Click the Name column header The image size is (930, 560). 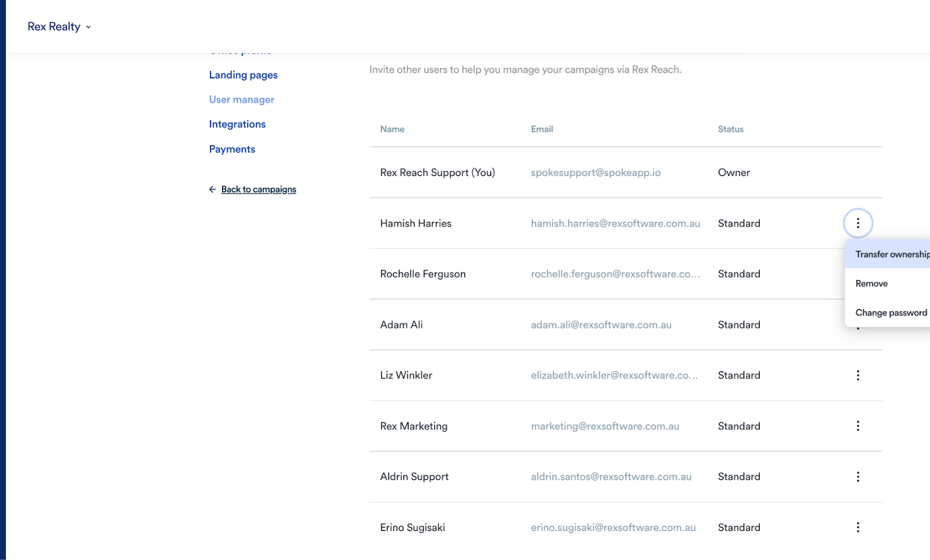392,129
